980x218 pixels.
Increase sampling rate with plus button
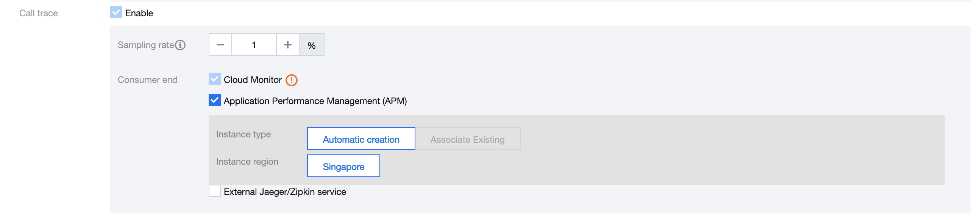[288, 45]
